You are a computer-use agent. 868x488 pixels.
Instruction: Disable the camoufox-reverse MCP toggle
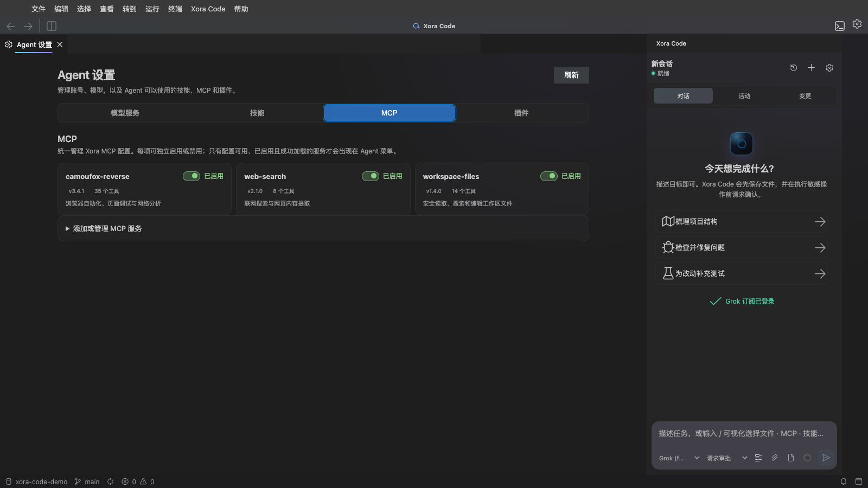(x=192, y=176)
